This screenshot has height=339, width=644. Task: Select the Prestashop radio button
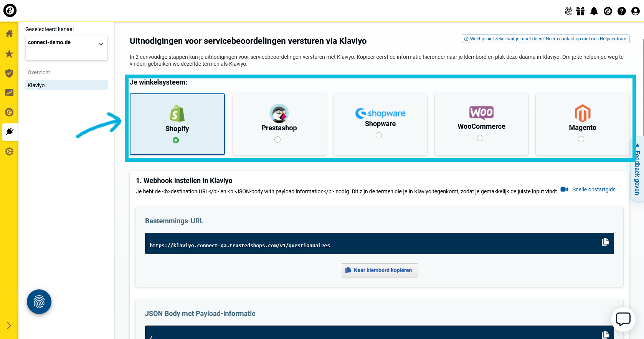(x=277, y=140)
